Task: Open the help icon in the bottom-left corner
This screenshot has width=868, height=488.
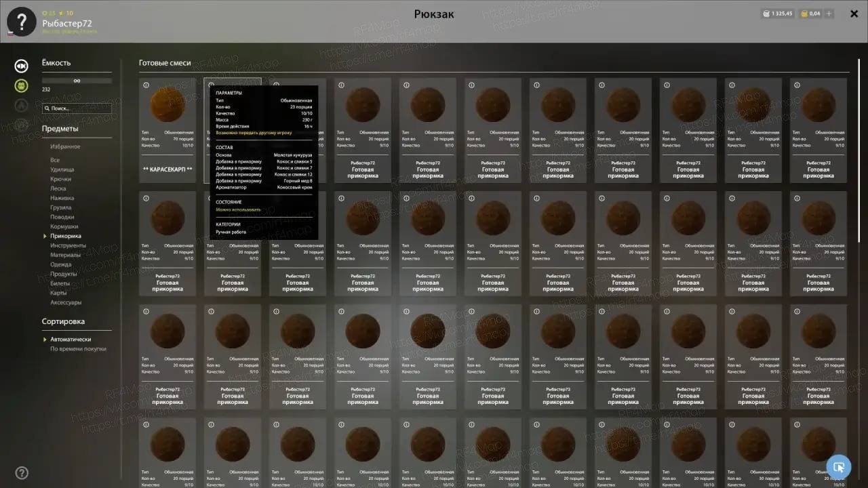Action: (x=22, y=473)
